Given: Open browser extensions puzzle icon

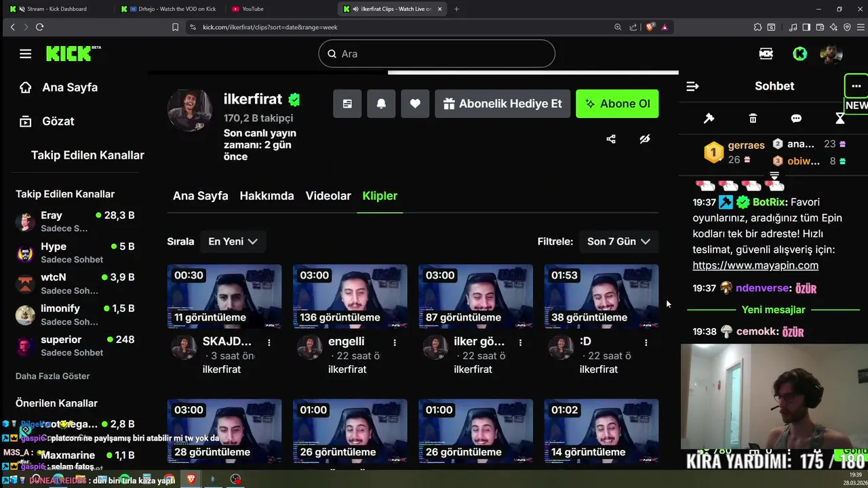Looking at the screenshot, I should pos(757,27).
